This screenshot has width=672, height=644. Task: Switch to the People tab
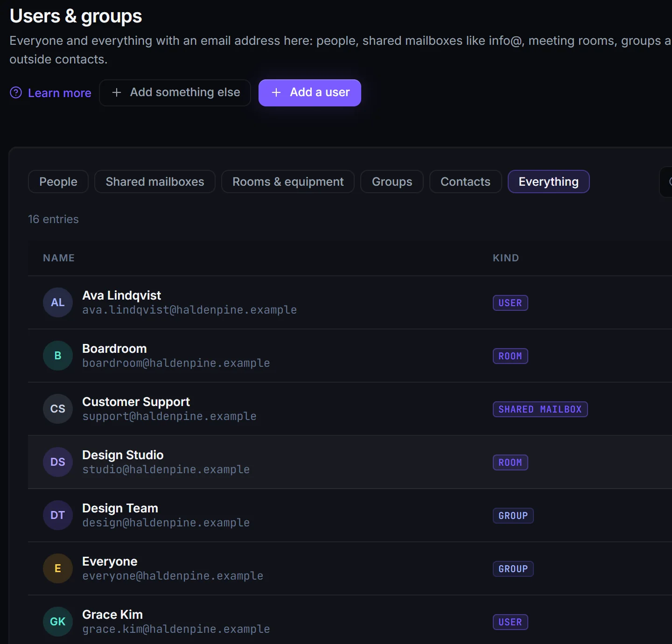(x=58, y=182)
